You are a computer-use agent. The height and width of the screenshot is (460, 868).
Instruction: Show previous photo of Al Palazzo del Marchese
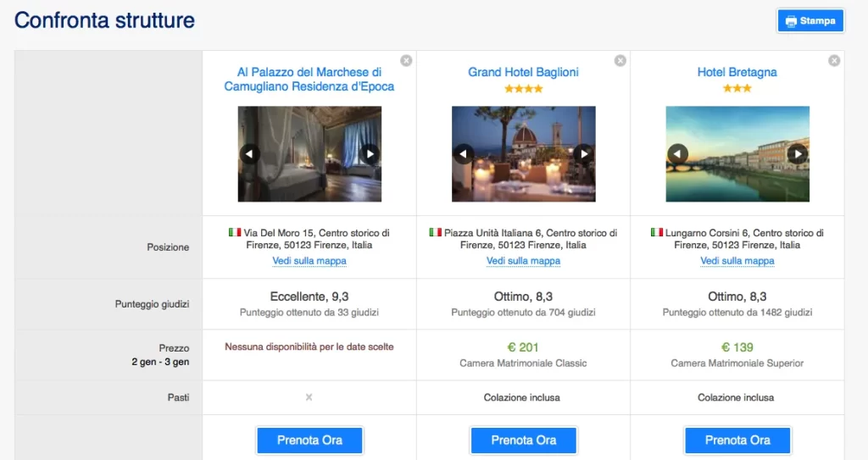tap(249, 154)
